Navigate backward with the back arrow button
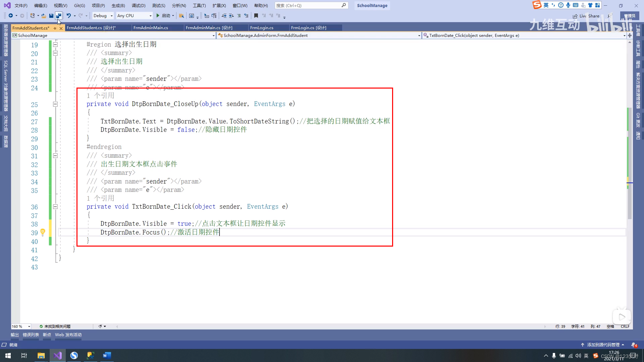The width and height of the screenshot is (644, 362). [x=11, y=16]
